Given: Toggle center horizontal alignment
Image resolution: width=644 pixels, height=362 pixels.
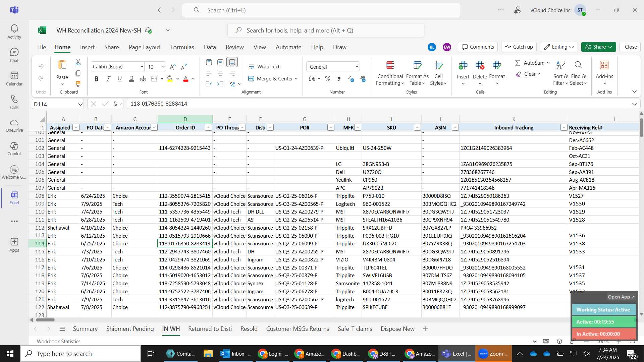Looking at the screenshot, I should (x=220, y=73).
